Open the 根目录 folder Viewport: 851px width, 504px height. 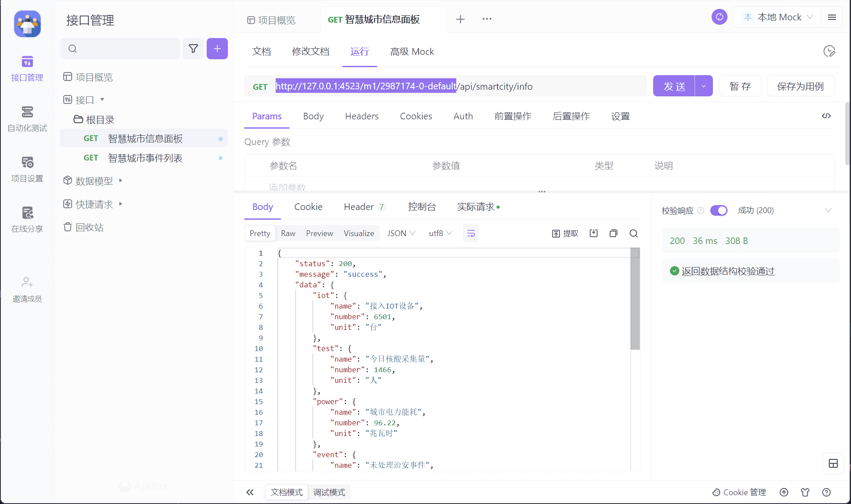(94, 119)
